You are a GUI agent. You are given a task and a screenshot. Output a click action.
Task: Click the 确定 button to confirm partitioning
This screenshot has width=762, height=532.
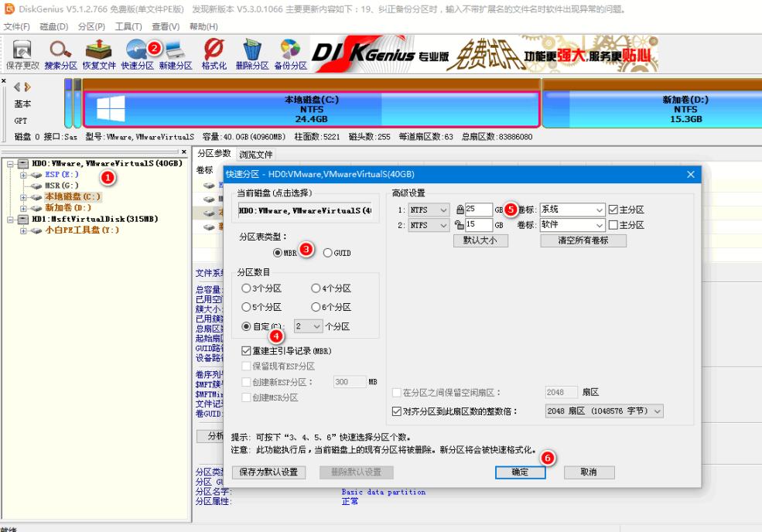pyautogui.click(x=521, y=472)
